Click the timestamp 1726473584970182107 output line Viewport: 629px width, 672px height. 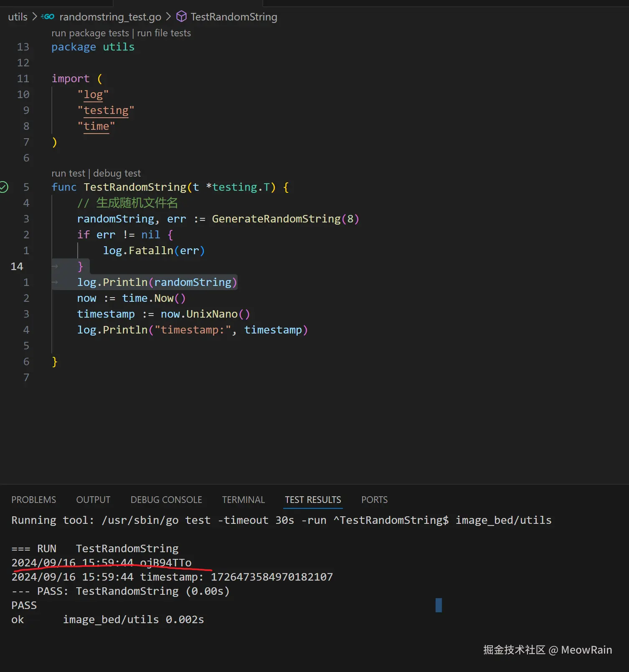(x=172, y=577)
